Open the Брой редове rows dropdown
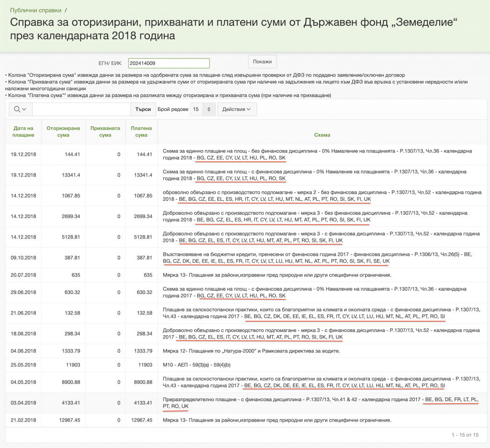Image resolution: width=490 pixels, height=448 pixels. [203, 109]
